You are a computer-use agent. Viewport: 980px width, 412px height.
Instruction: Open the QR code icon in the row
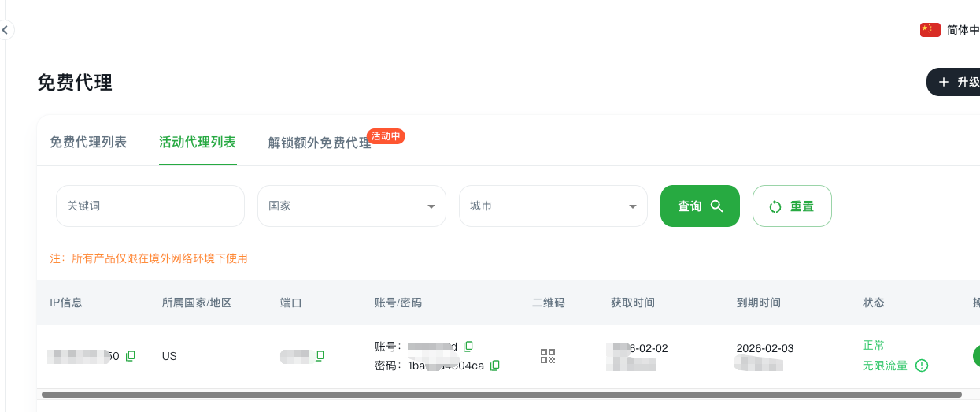(548, 356)
